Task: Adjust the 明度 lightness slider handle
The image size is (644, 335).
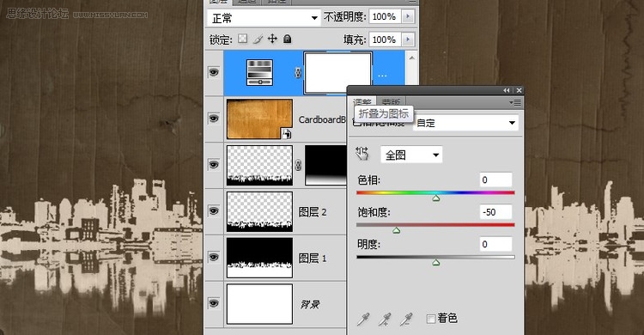Action: point(435,262)
